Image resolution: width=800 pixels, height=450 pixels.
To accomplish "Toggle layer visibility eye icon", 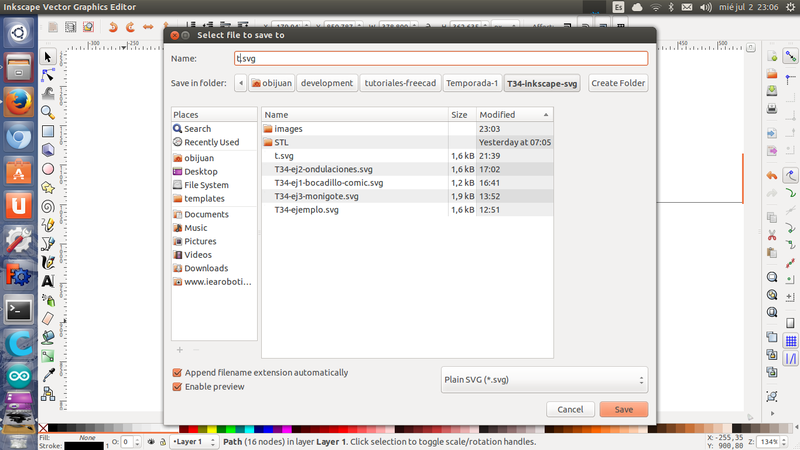I will tap(150, 441).
